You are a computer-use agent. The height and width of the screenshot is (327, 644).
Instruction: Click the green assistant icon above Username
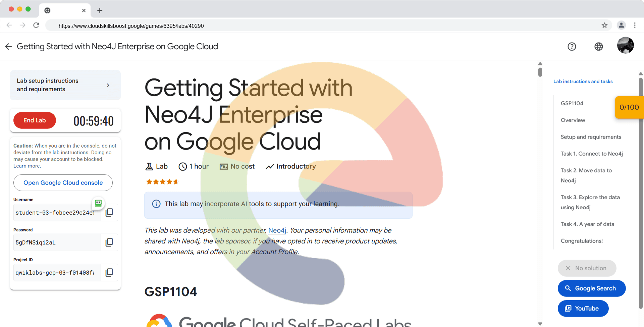[x=98, y=203]
